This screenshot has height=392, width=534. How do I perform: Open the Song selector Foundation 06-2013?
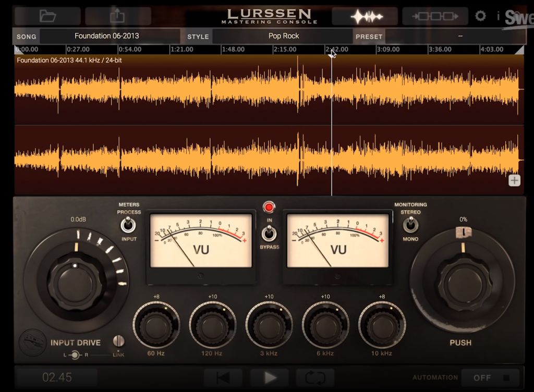110,36
